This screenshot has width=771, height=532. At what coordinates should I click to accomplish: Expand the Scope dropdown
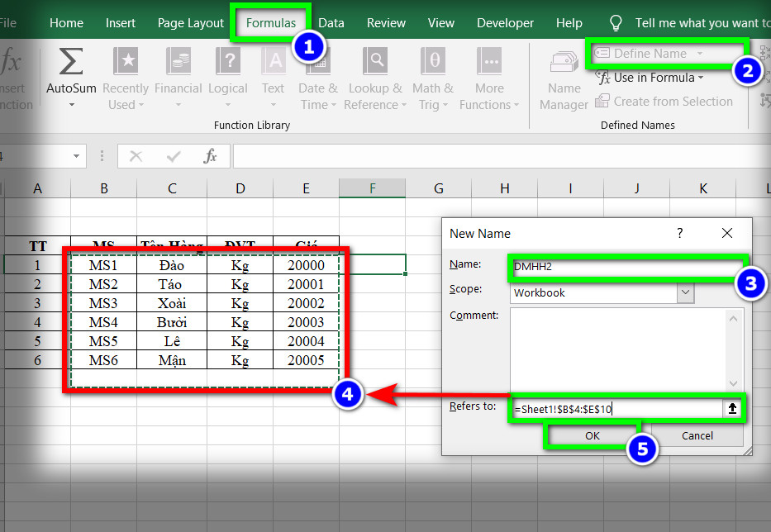pyautogui.click(x=685, y=292)
